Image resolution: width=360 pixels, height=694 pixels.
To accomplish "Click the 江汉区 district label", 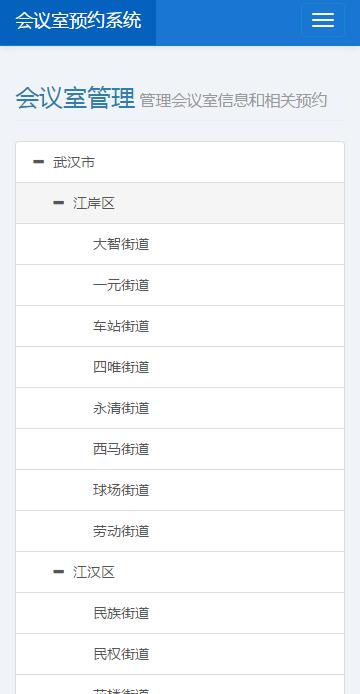I will click(94, 572).
